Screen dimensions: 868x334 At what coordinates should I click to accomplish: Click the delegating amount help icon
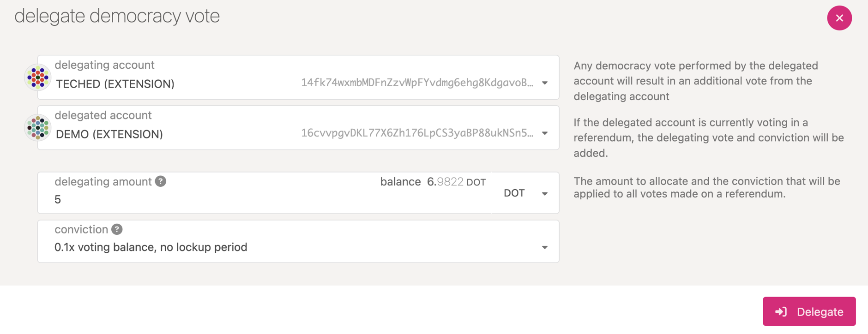[161, 181]
